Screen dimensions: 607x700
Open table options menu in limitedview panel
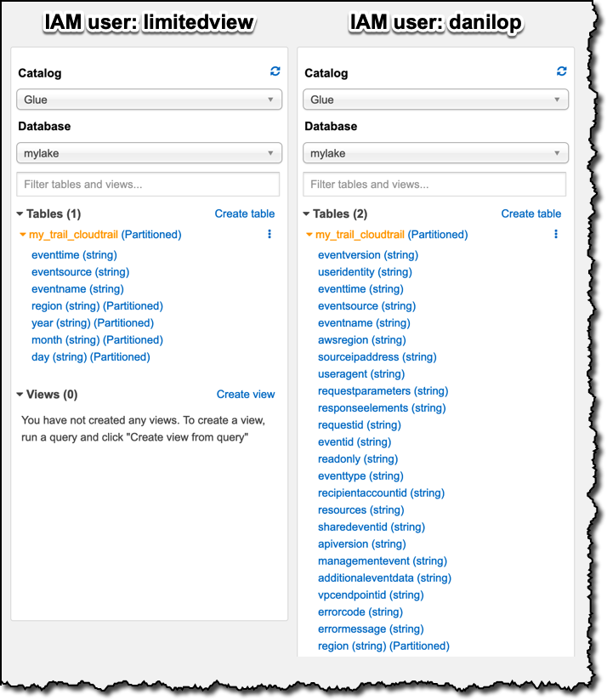pyautogui.click(x=269, y=235)
